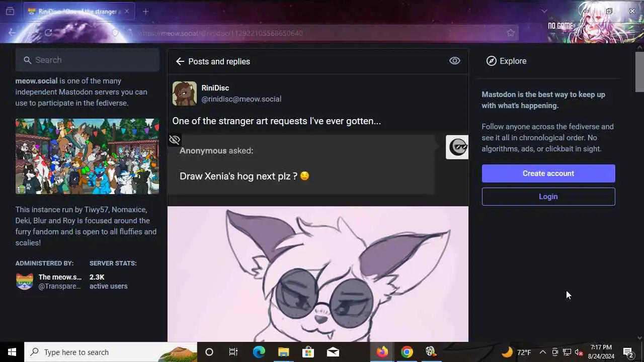
Task: Open the network tray icon
Action: pyautogui.click(x=567, y=352)
